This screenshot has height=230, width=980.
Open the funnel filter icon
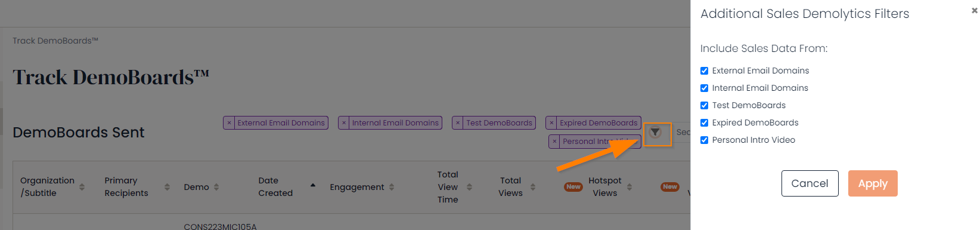tap(655, 133)
